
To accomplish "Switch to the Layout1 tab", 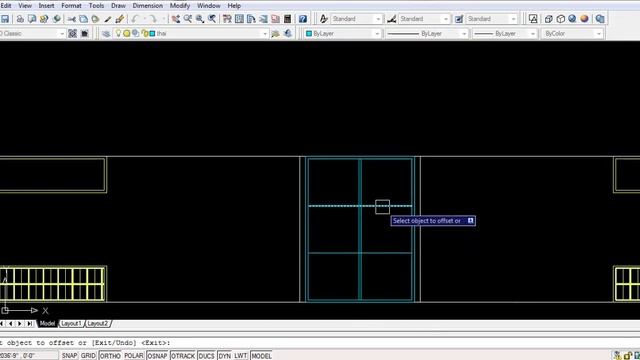I will [71, 324].
